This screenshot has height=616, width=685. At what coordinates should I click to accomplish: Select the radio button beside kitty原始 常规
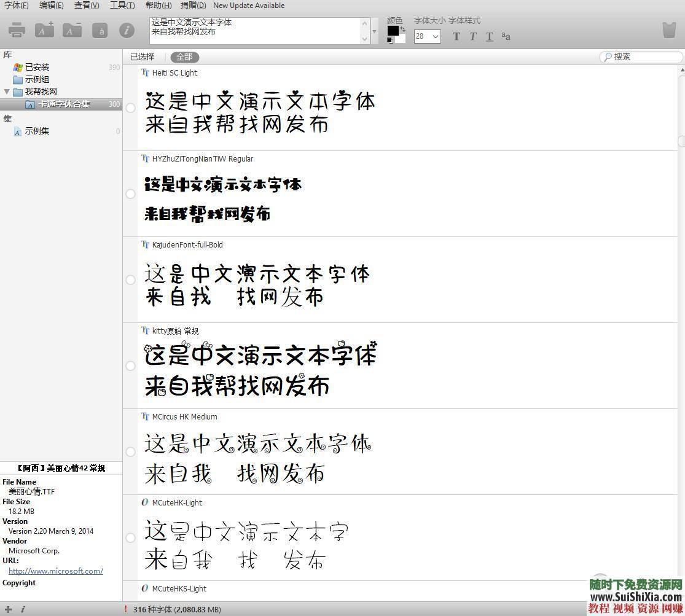(x=130, y=365)
